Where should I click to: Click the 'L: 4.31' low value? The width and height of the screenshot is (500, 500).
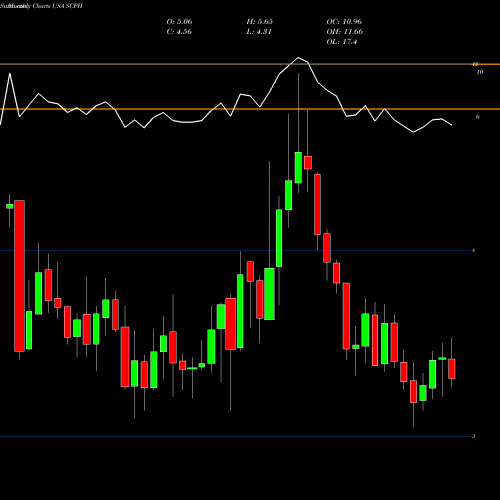click(x=259, y=32)
